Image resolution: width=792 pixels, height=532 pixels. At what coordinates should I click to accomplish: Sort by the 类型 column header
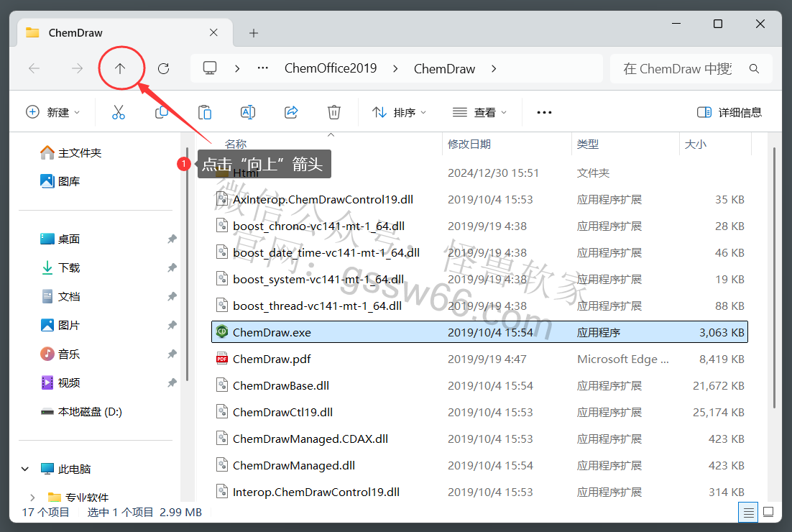587,145
